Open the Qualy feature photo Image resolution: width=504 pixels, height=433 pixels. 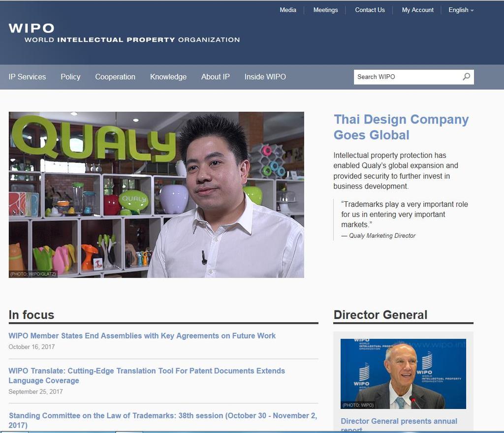pyautogui.click(x=156, y=195)
